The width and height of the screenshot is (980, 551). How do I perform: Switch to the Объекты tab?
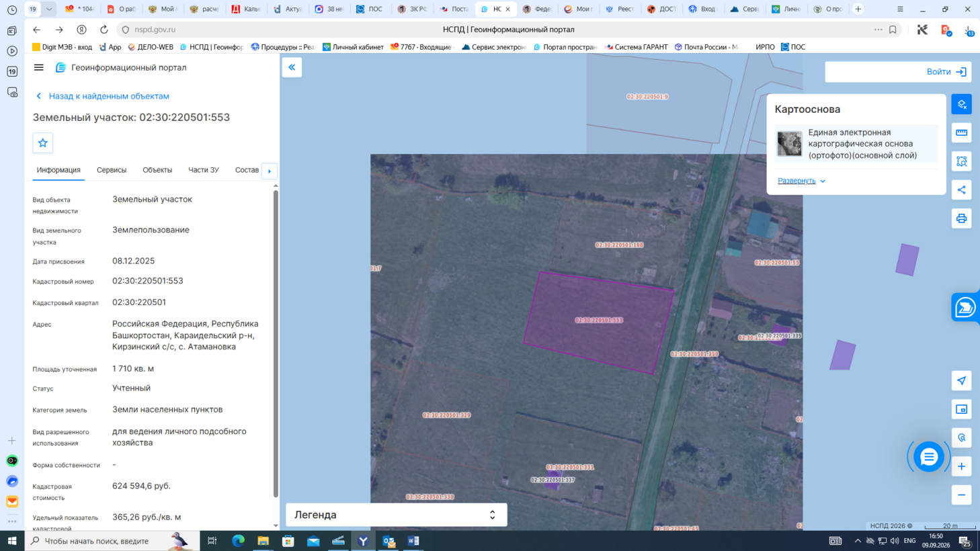157,170
